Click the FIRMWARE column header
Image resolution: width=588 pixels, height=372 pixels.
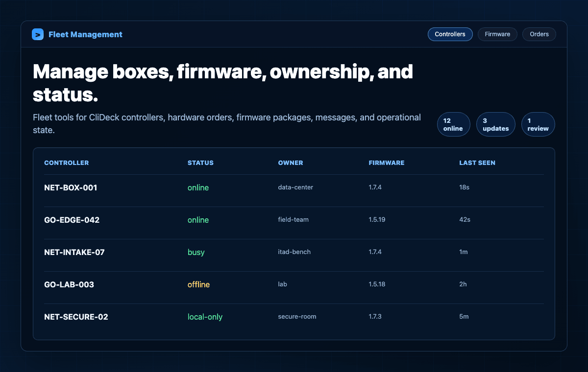(x=387, y=163)
